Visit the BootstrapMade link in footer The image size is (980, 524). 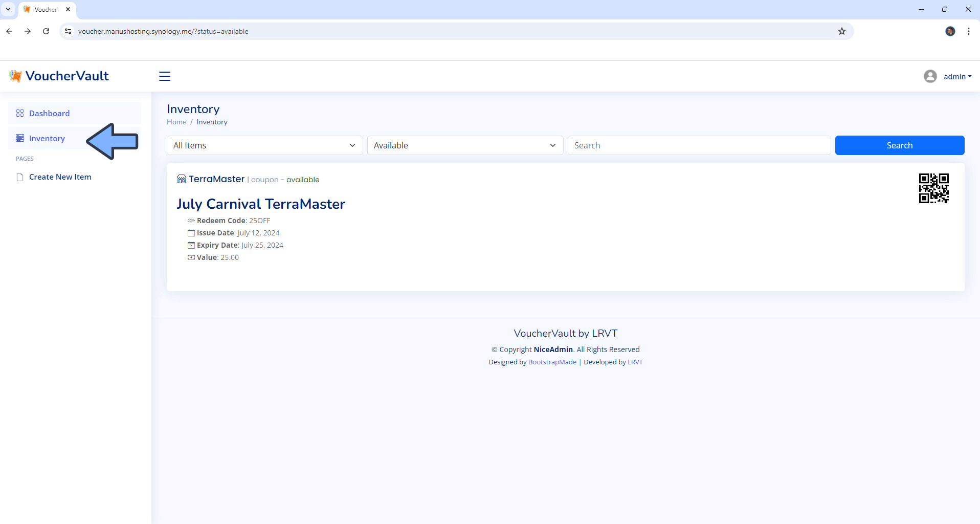[x=552, y=362]
